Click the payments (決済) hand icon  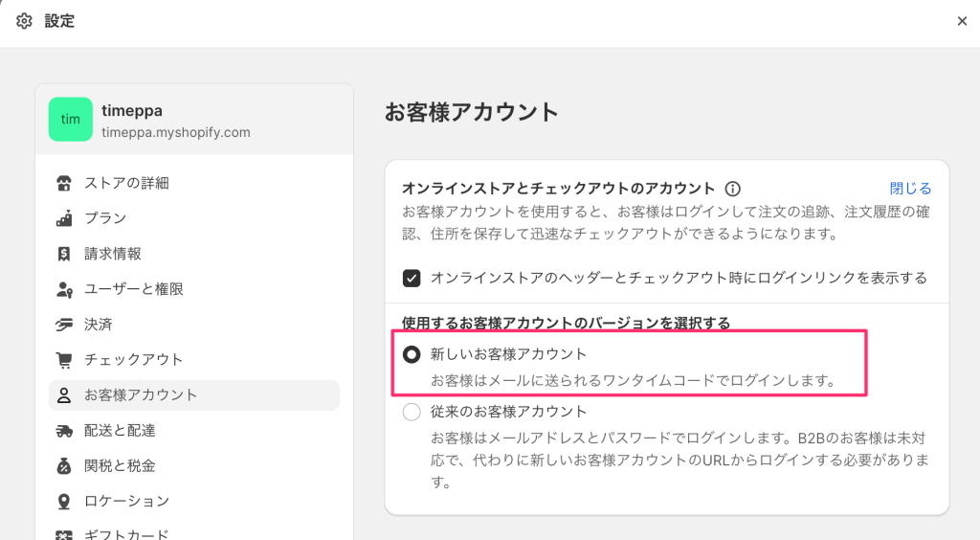pyautogui.click(x=64, y=325)
